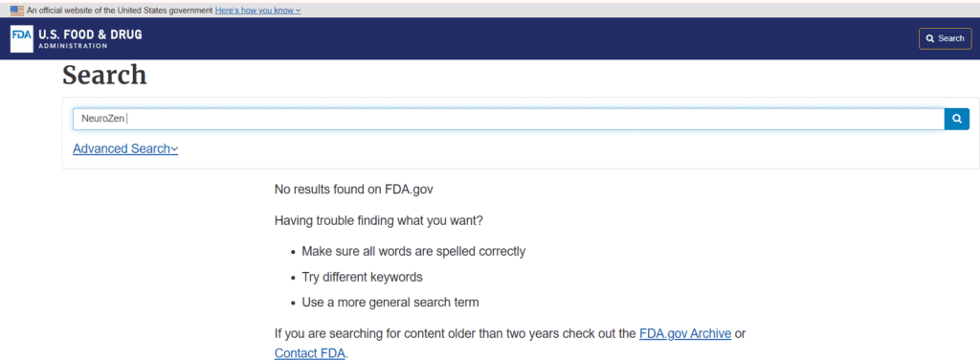Click "An official website" government banner text

(x=120, y=11)
